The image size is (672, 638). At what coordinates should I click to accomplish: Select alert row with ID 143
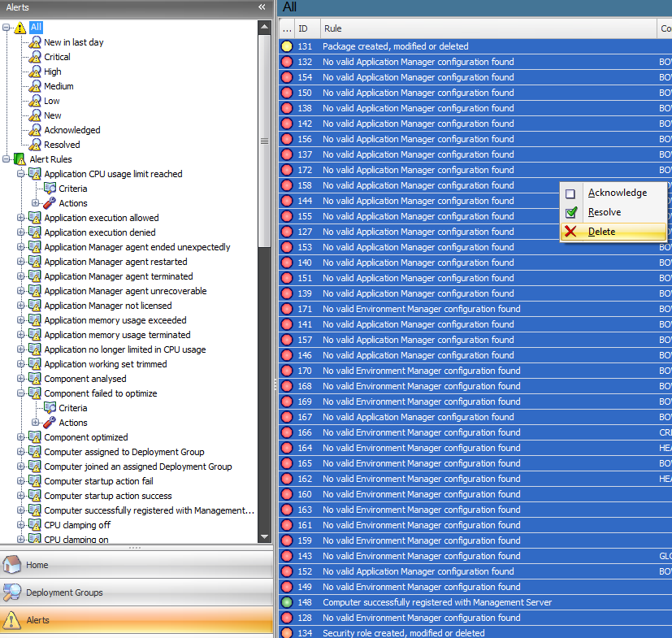click(475, 556)
